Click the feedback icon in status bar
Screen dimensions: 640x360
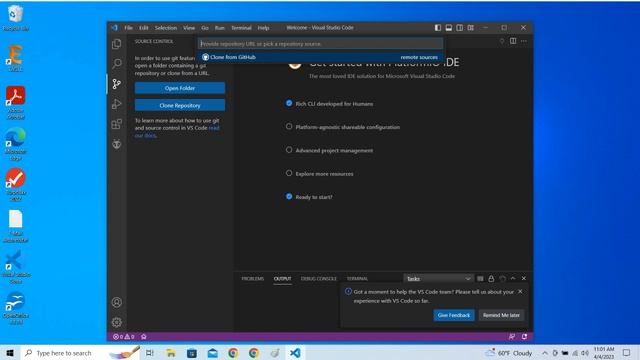tap(511, 337)
